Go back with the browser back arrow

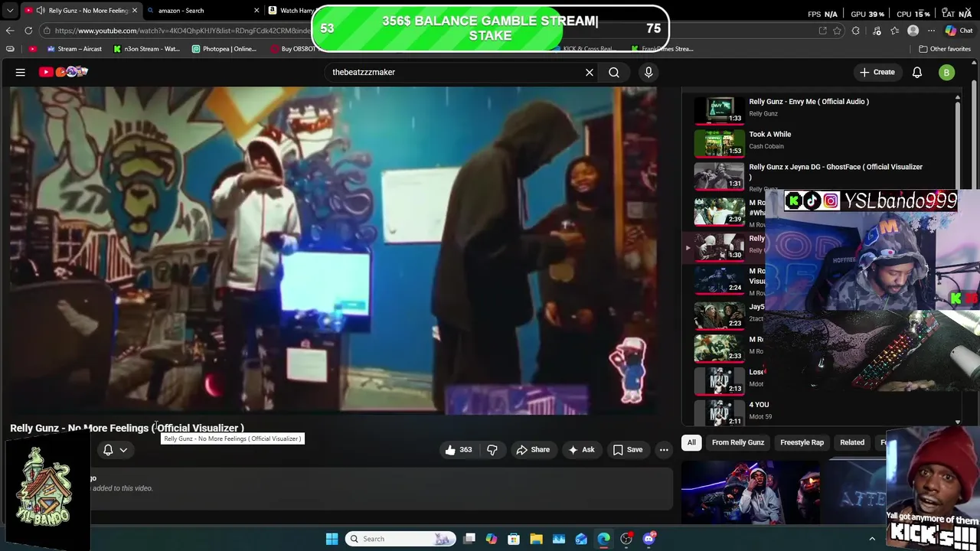tap(9, 31)
